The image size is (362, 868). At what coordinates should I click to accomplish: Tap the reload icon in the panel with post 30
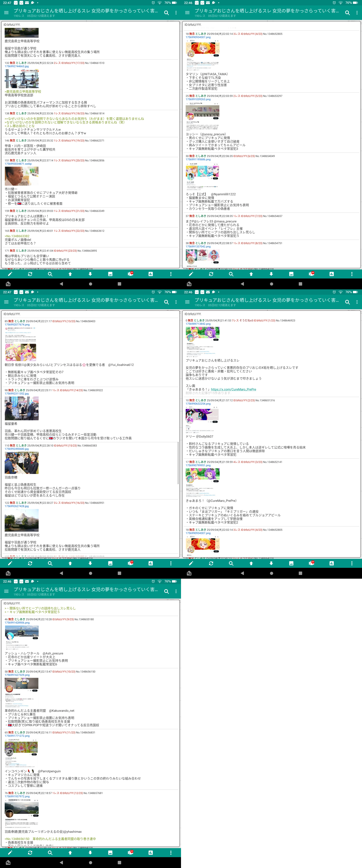(211, 274)
